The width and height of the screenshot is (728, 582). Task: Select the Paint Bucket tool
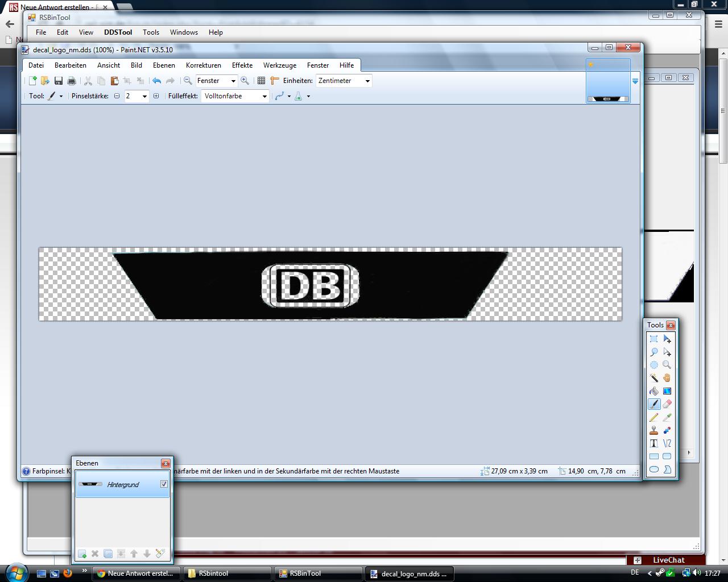pos(654,391)
